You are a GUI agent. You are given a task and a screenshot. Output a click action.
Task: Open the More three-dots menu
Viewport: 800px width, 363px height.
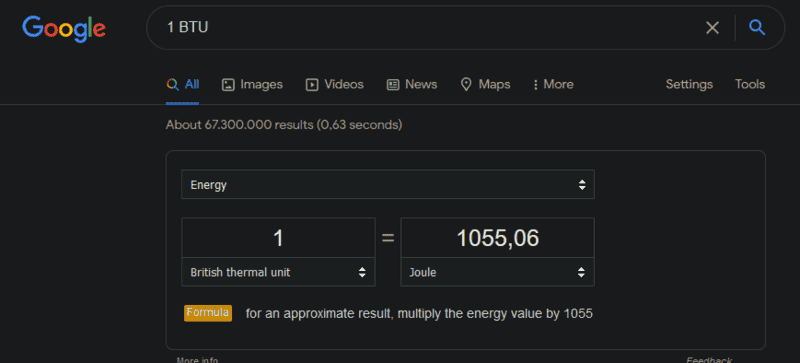pyautogui.click(x=553, y=84)
